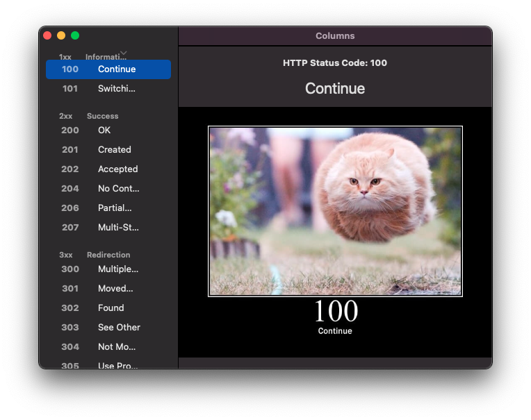The image size is (531, 420).
Task: Pick the 206 Partial Content row
Action: [108, 208]
